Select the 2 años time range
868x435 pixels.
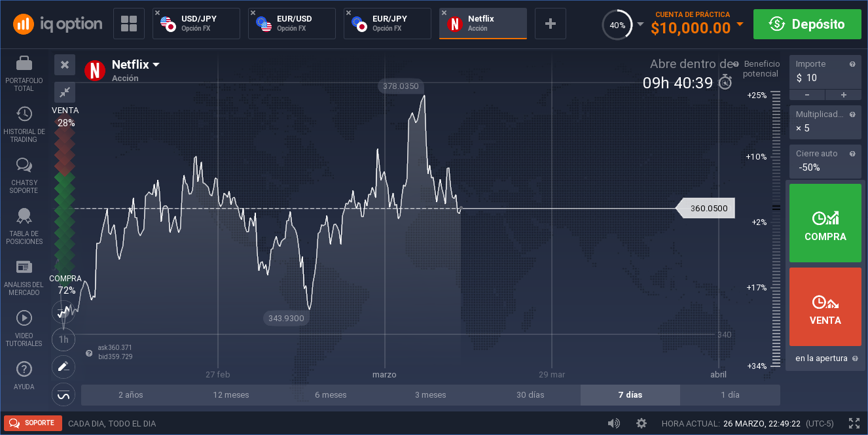pos(131,395)
